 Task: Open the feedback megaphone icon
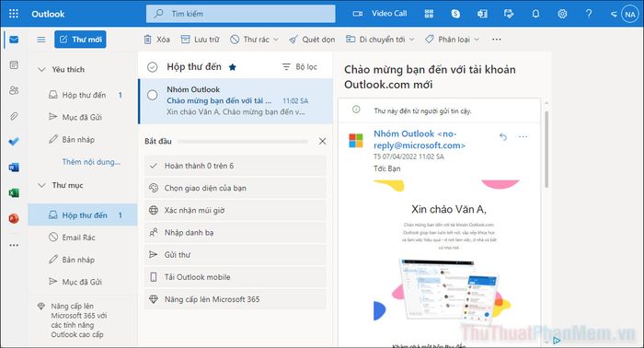614,14
